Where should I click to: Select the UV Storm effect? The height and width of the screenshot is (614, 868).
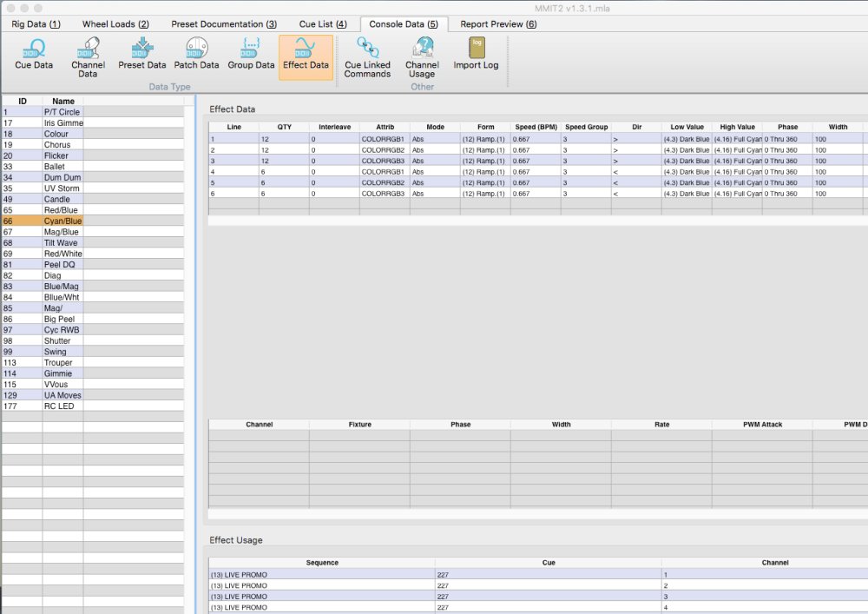[x=62, y=188]
